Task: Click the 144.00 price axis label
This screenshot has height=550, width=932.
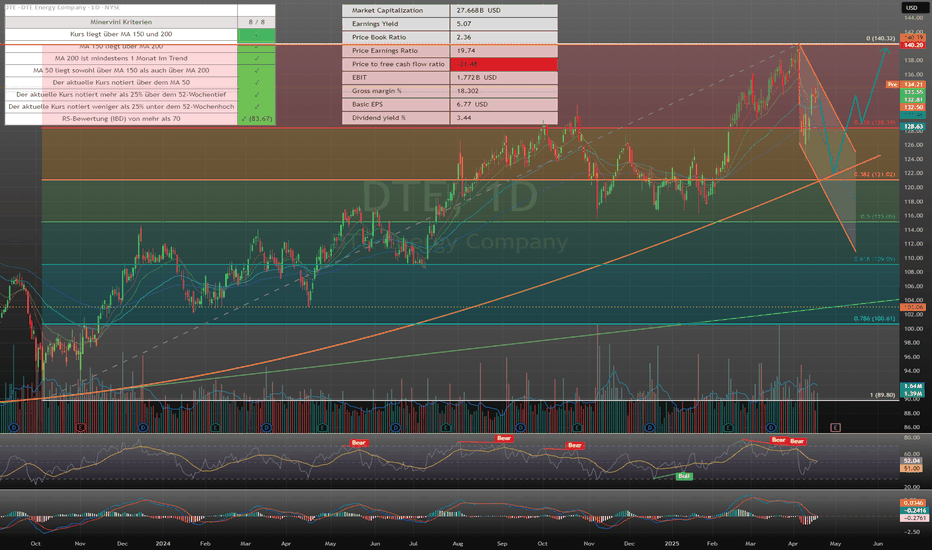Action: 913,18
